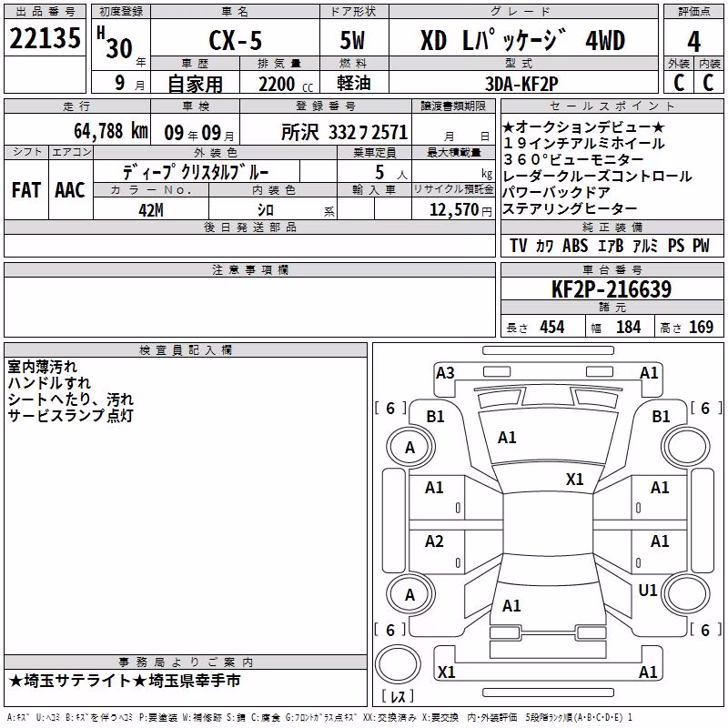Click the A3 mark on car diagram
This screenshot has width=728, height=728.
coord(445,373)
